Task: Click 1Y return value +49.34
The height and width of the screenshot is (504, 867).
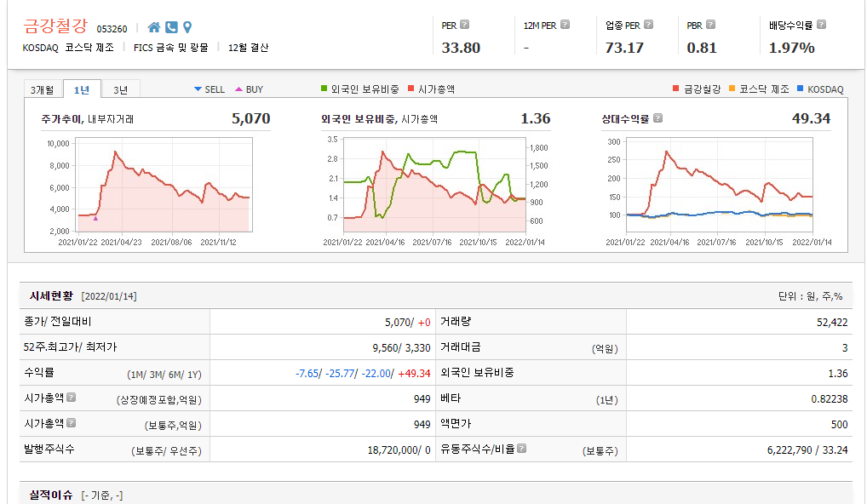Action: click(414, 374)
